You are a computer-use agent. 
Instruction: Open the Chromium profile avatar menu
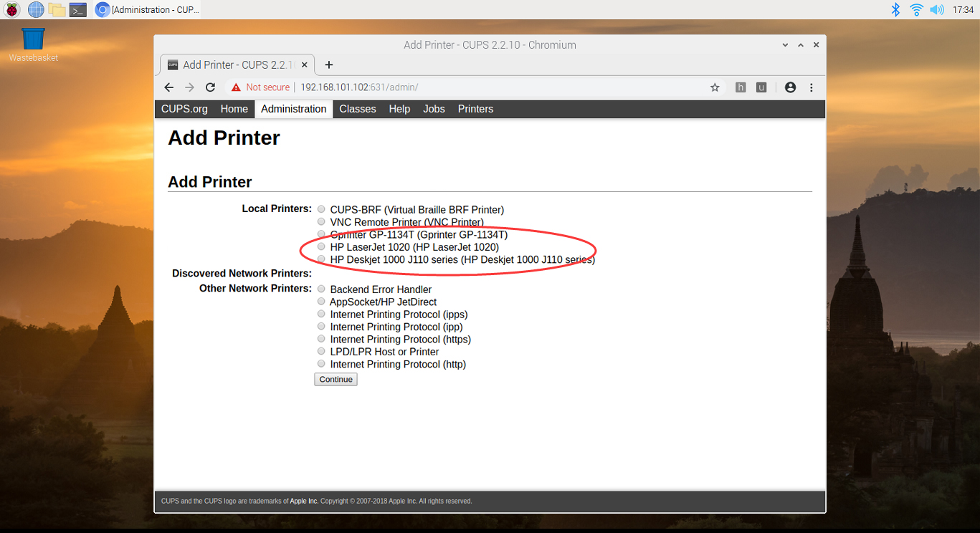pyautogui.click(x=790, y=87)
